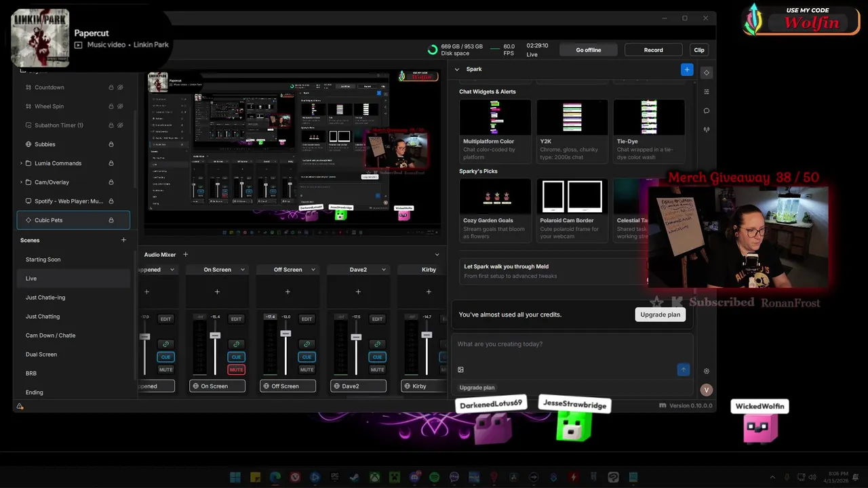The height and width of the screenshot is (488, 868).
Task: Toggle visibility of Wheel Spin layer
Action: click(x=120, y=106)
